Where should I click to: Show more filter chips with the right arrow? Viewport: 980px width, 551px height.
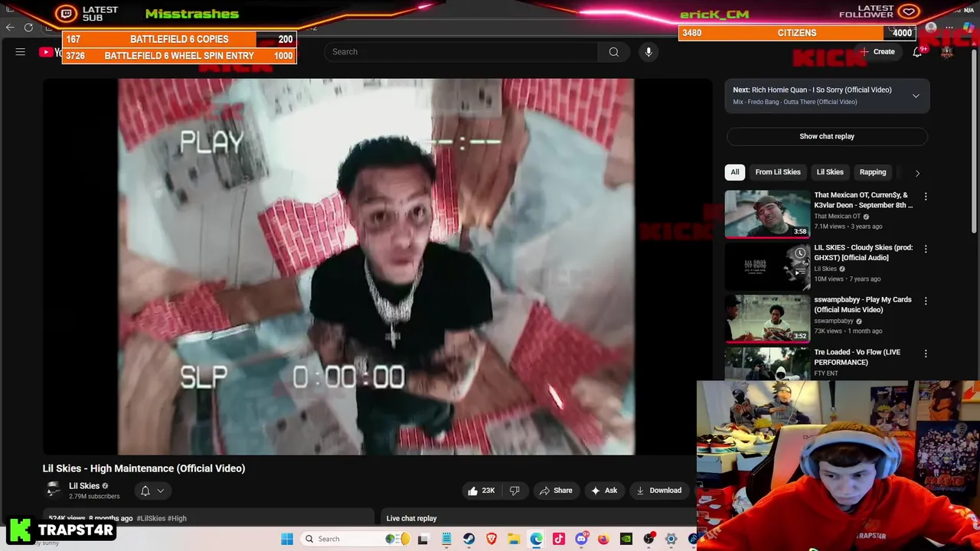click(917, 173)
